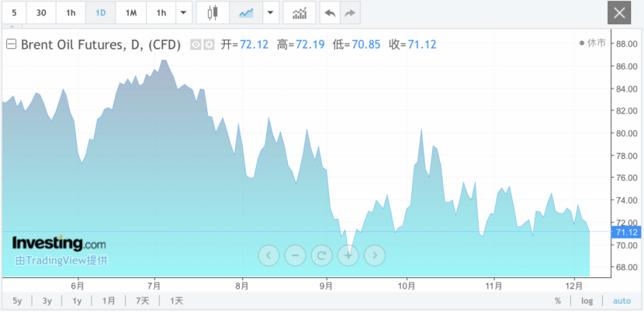
Task: Switch to the 1D interval
Action: 101,13
